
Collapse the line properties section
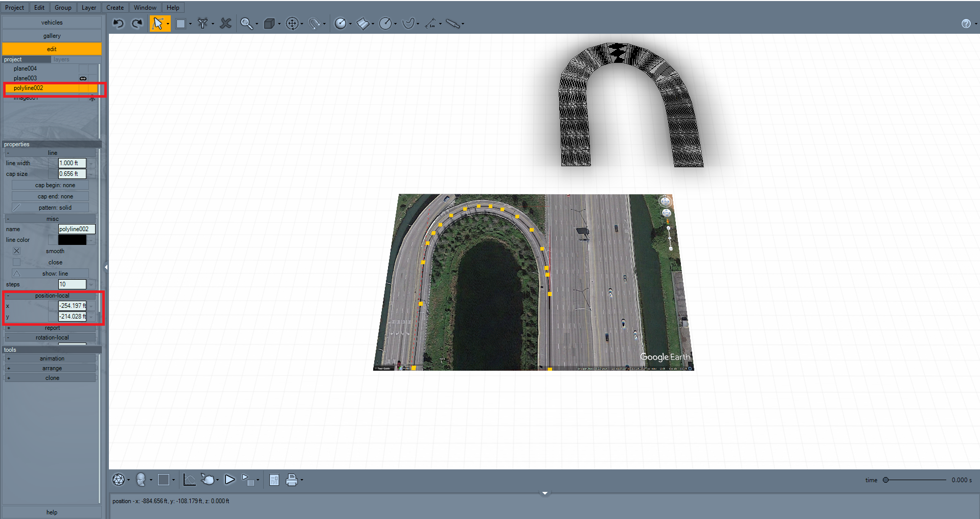(x=8, y=153)
